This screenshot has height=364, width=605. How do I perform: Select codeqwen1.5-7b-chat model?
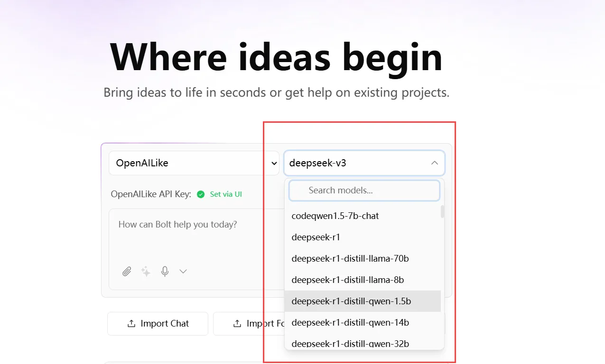point(363,216)
